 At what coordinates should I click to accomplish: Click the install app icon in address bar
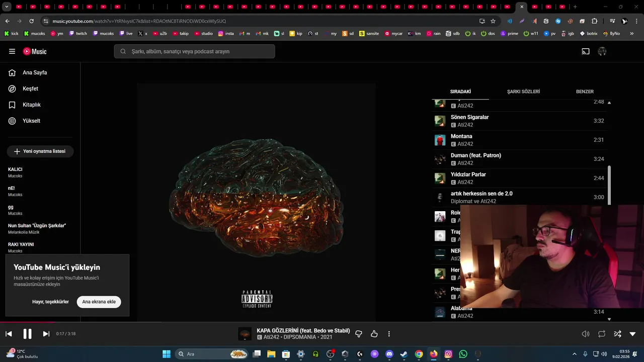click(482, 21)
